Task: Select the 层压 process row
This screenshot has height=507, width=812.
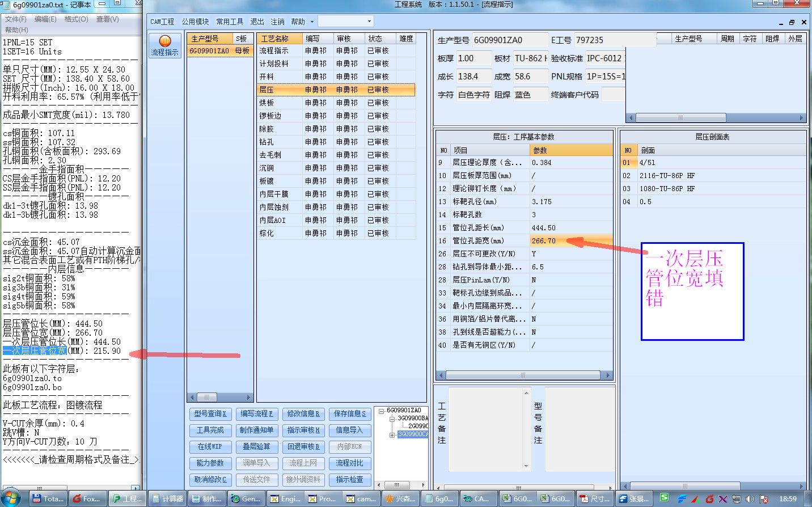Action: point(336,90)
